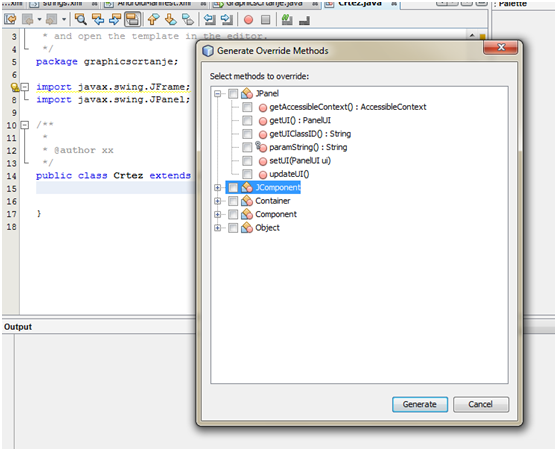Click Next Bookmark down-arrow icon

click(x=171, y=20)
